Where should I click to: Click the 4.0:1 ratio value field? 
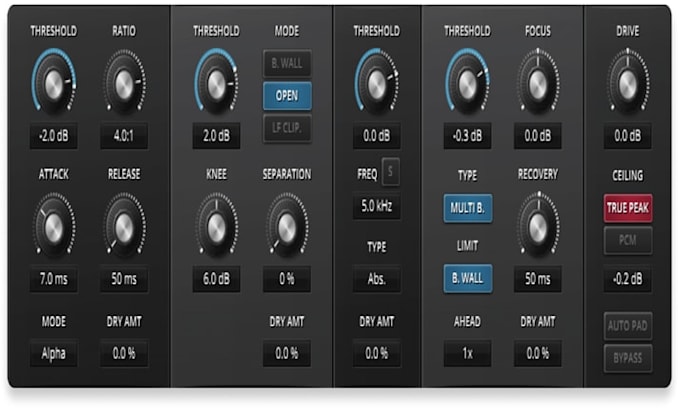tap(124, 136)
